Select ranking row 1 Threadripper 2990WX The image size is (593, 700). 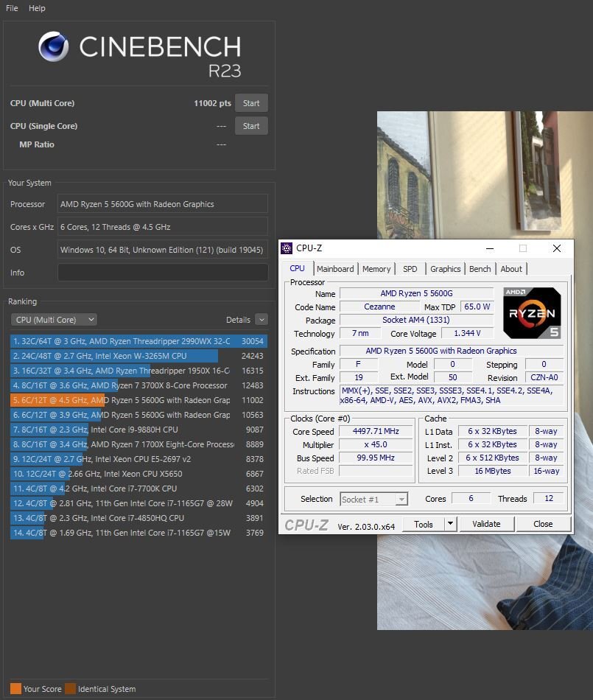click(138, 341)
